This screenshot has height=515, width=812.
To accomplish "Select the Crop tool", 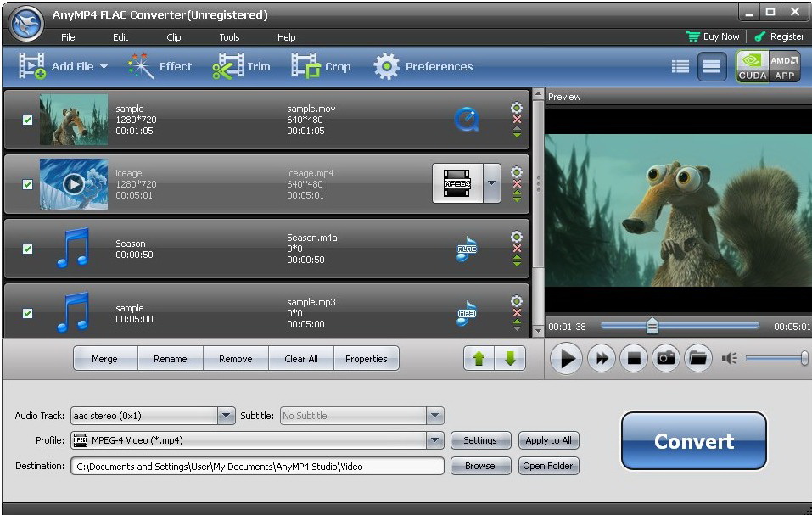I will [x=305, y=66].
